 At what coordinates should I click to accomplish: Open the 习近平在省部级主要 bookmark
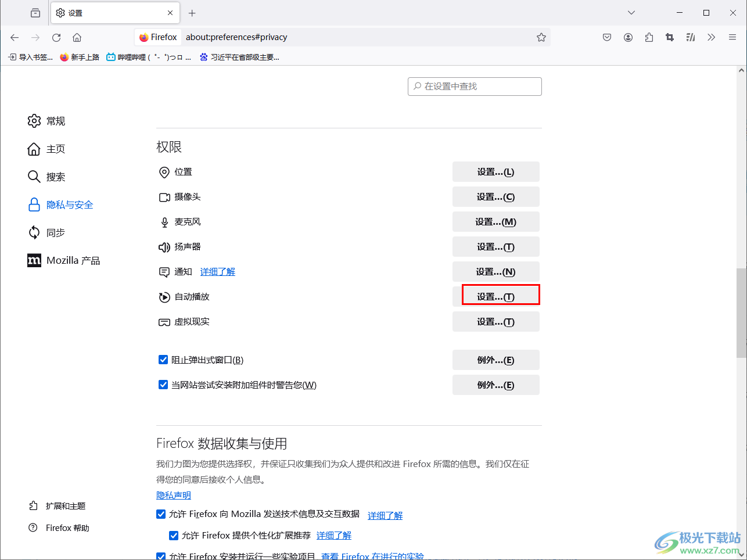pos(239,57)
